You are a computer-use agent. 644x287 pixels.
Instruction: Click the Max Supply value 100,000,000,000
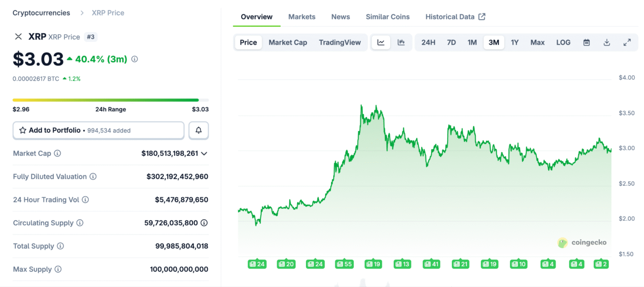pyautogui.click(x=179, y=269)
